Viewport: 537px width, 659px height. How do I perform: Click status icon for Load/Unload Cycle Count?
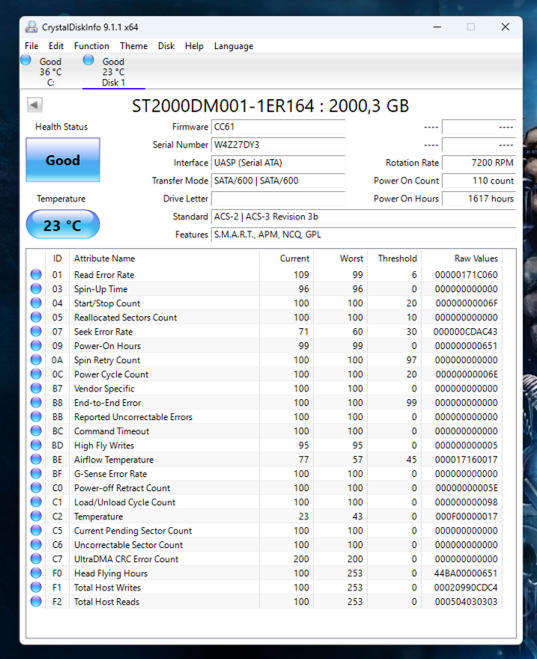point(36,502)
